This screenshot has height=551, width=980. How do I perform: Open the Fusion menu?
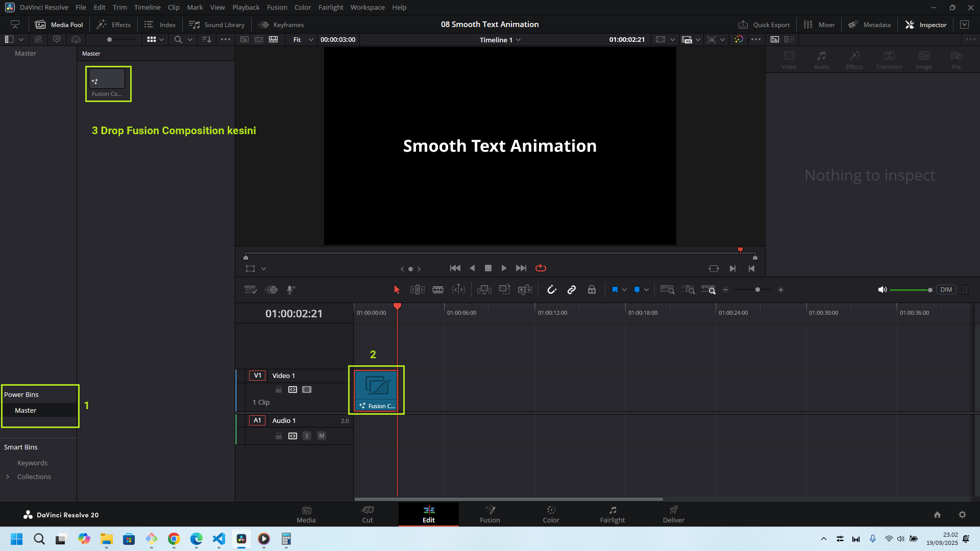[x=277, y=7]
